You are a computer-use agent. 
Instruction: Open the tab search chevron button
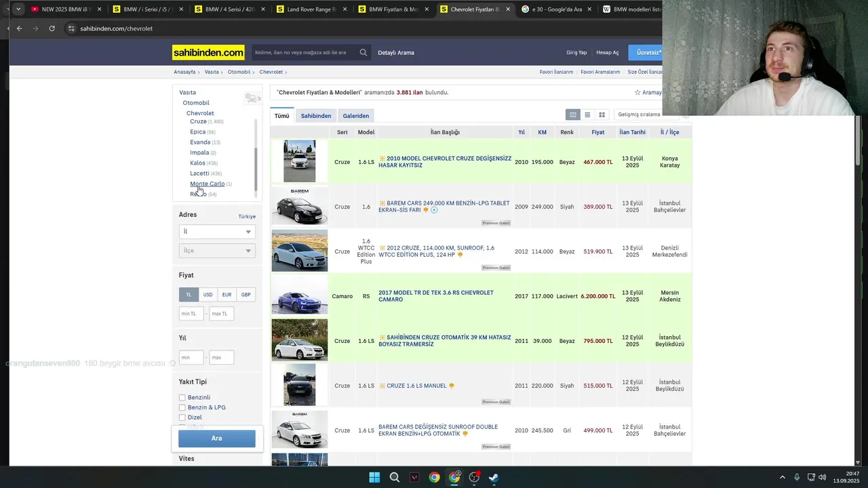[18, 9]
